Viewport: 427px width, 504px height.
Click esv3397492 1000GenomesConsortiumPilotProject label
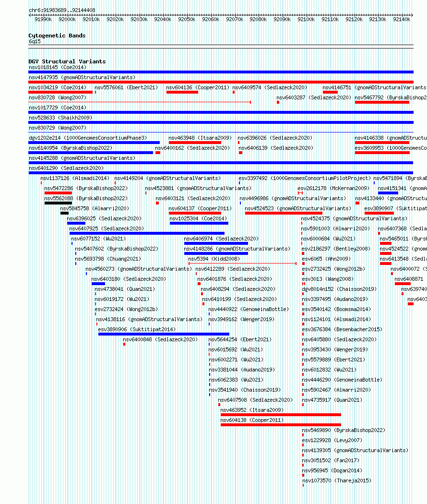click(305, 179)
